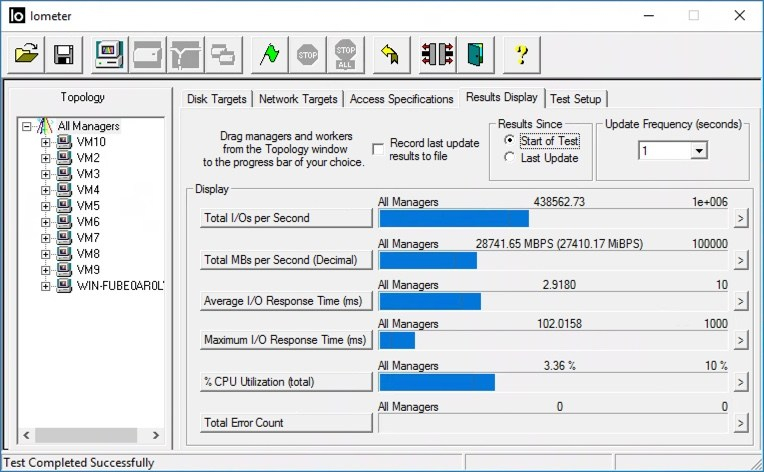Select VM6 in the topology tree

(88, 222)
